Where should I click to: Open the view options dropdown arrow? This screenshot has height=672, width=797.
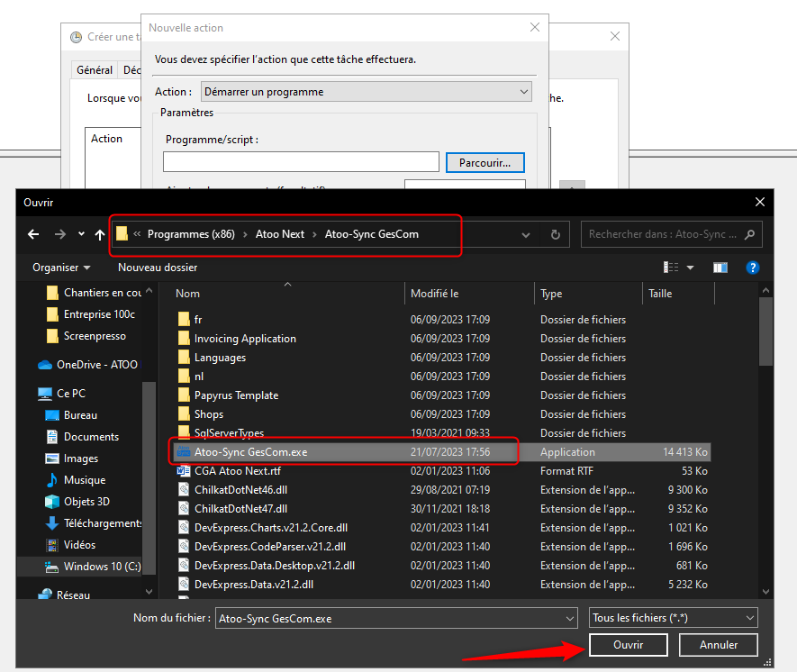pyautogui.click(x=690, y=268)
